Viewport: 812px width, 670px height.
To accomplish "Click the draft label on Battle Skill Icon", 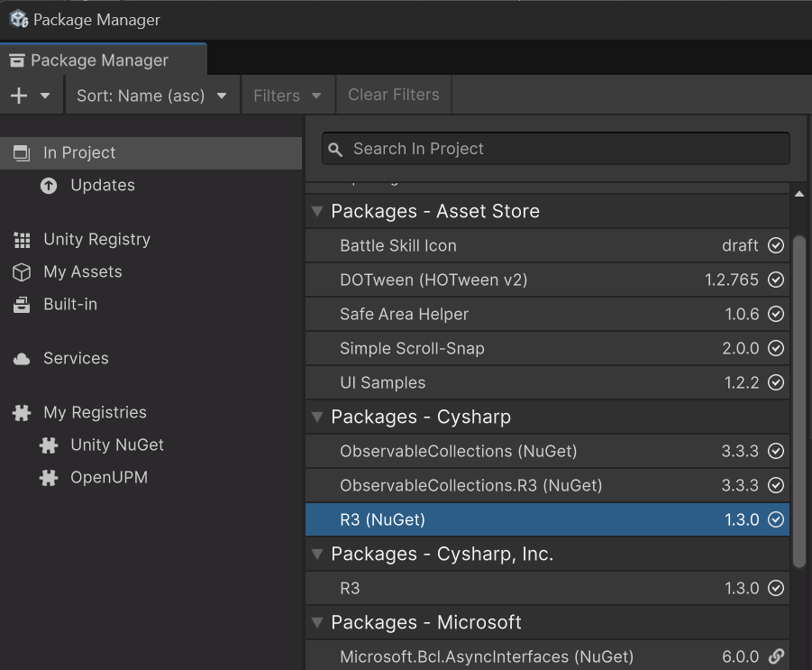I will click(x=740, y=245).
